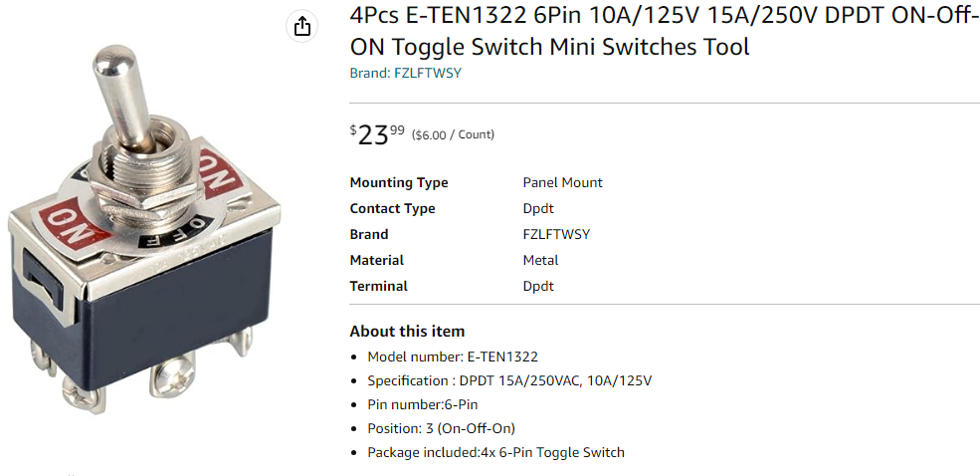Click the Pin number:6-Pin bullet
Screen dimensions: 980x476
click(x=423, y=404)
